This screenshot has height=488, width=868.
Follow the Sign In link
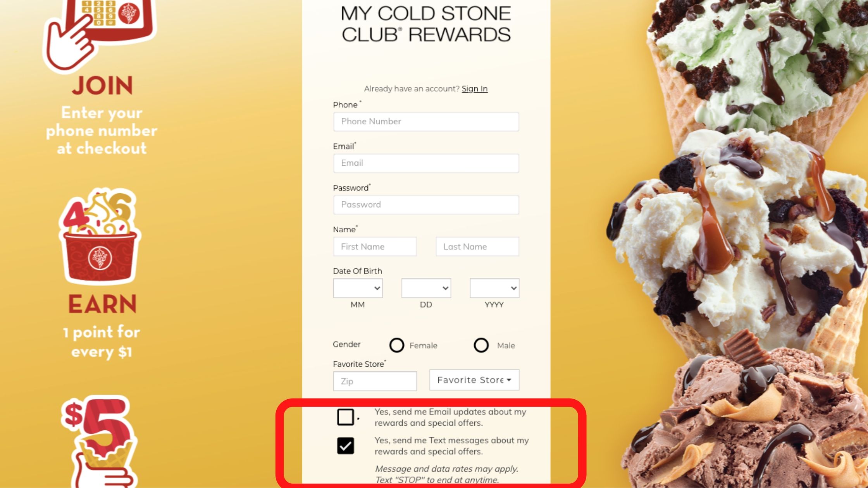pos(474,89)
